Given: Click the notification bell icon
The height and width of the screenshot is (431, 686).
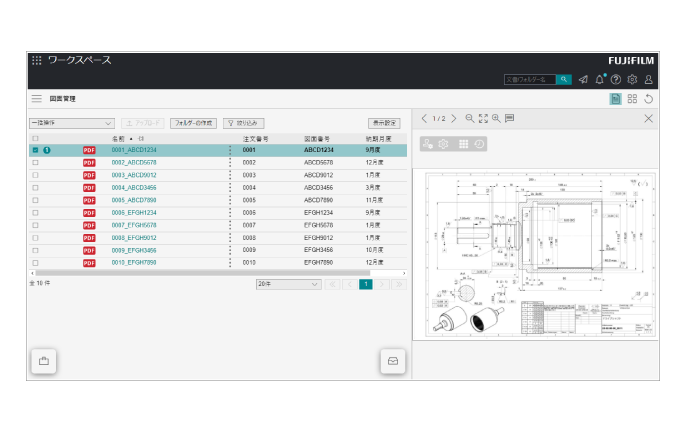Looking at the screenshot, I should coord(600,80).
